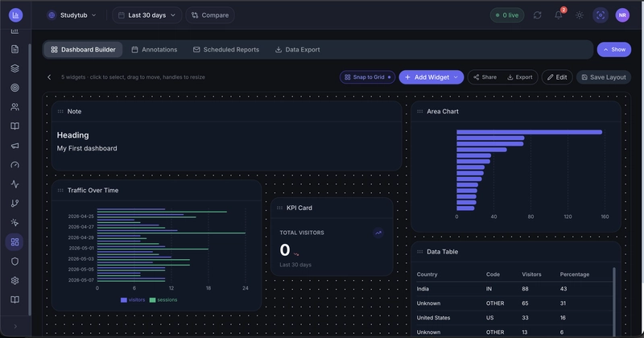Sort by the Visitors column header
The height and width of the screenshot is (338, 644).
click(x=531, y=274)
